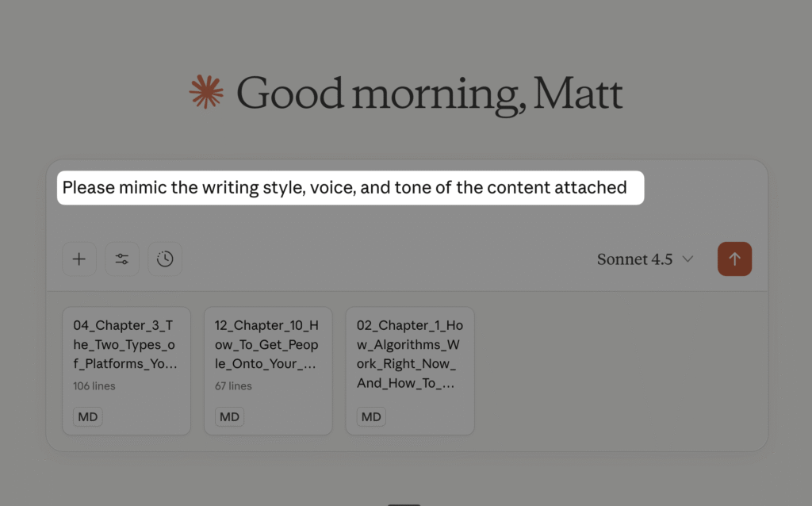The image size is (812, 506).
Task: Open the tools sliders icon menu
Action: pyautogui.click(x=122, y=259)
